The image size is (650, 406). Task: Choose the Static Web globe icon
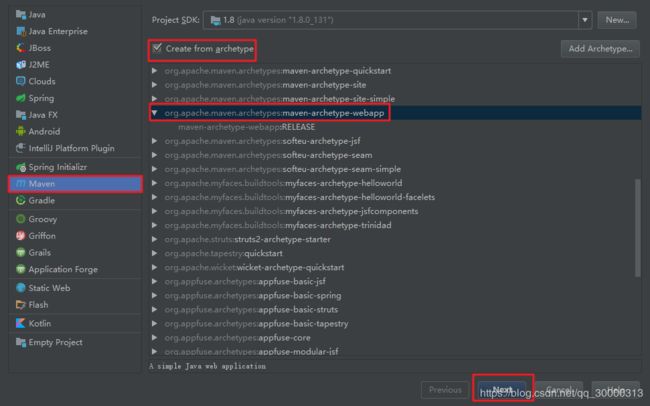[x=21, y=288]
